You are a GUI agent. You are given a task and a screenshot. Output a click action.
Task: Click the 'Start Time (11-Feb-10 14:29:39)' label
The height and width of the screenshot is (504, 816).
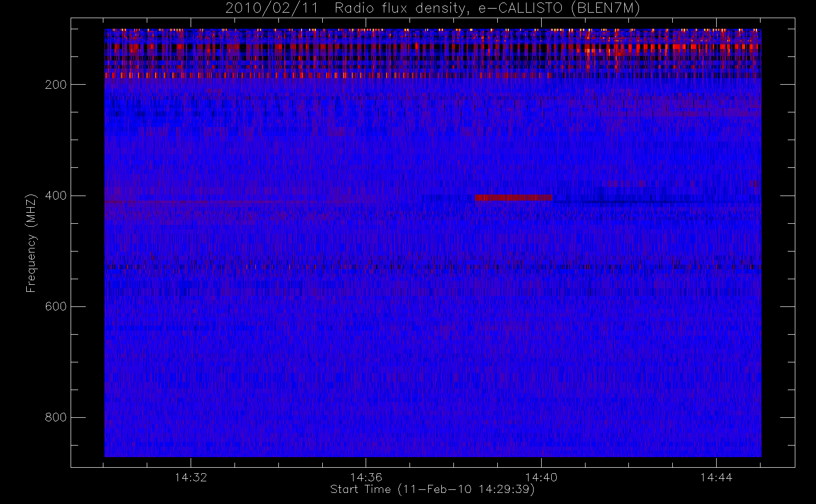click(432, 489)
